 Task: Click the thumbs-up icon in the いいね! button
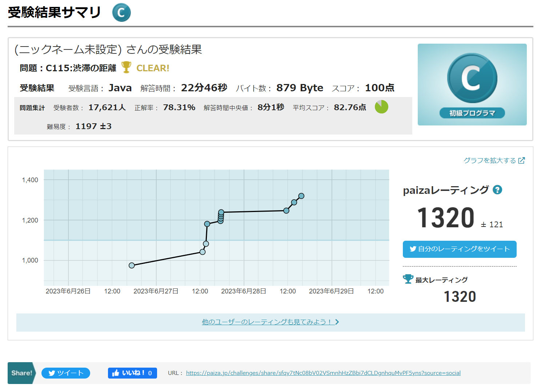[x=116, y=373]
